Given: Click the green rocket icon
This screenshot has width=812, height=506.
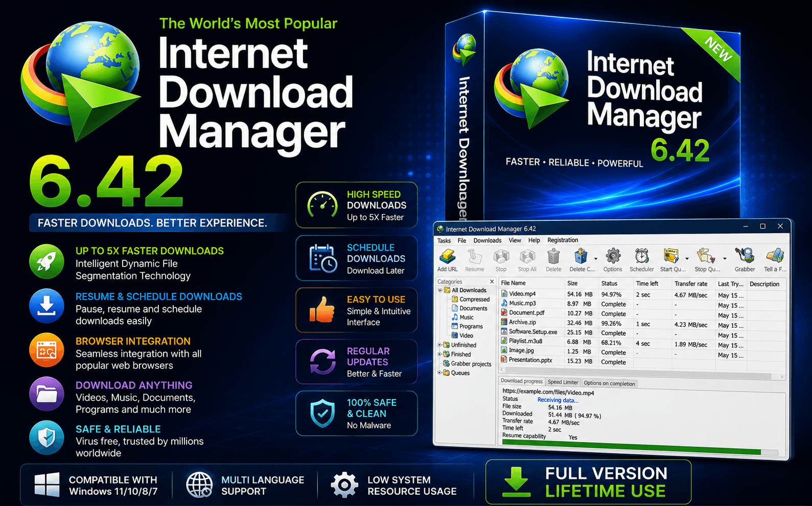Looking at the screenshot, I should 47,262.
